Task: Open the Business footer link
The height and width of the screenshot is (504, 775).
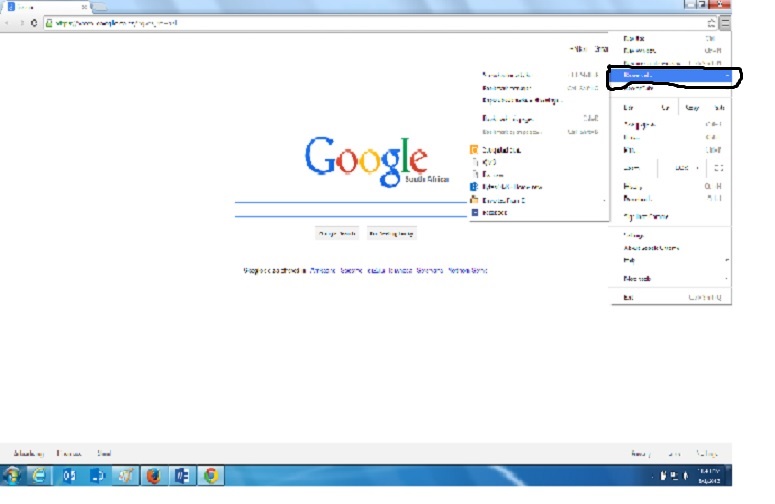Action: tap(69, 453)
